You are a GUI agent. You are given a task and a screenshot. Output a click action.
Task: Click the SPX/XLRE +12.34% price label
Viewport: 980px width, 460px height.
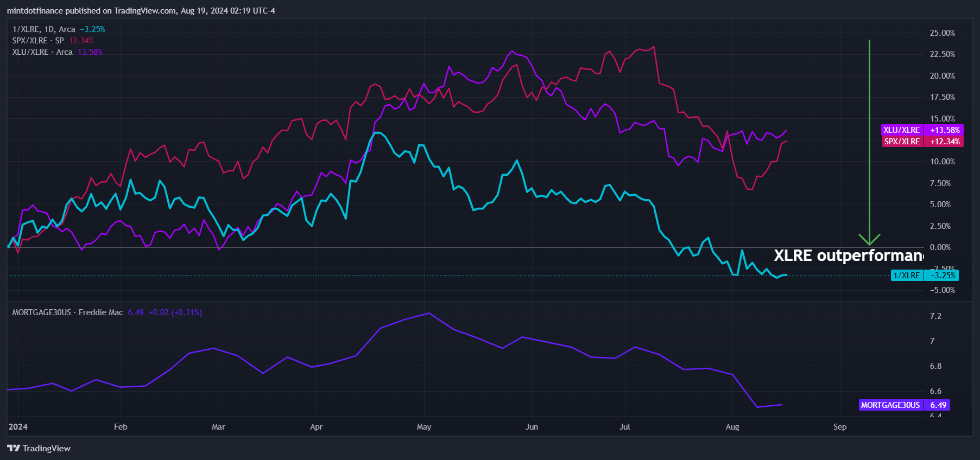click(922, 142)
